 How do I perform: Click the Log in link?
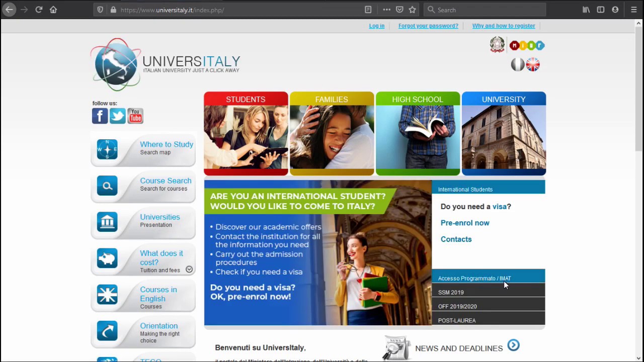click(x=376, y=26)
